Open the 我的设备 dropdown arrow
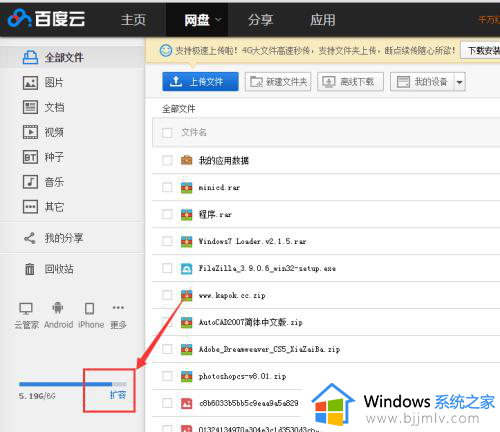 (x=460, y=82)
